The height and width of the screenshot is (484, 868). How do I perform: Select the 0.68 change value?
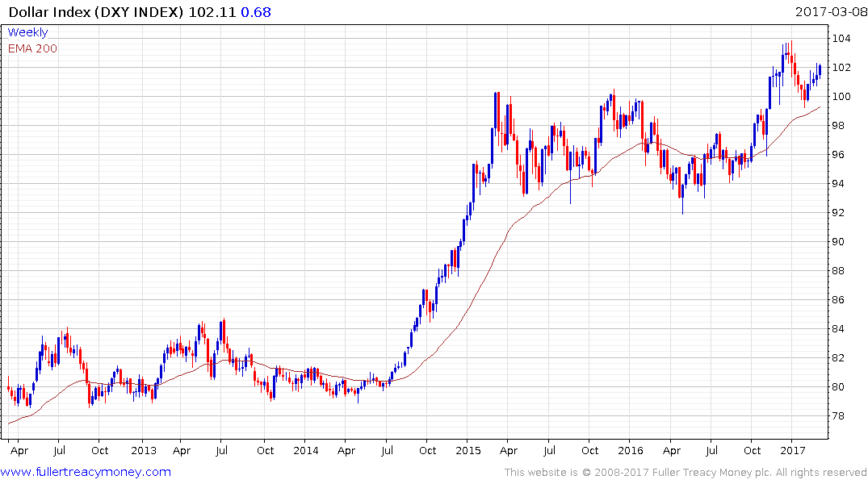(x=256, y=12)
